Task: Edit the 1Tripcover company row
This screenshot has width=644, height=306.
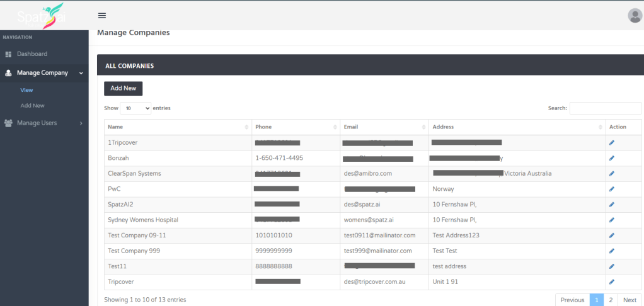Action: pos(612,143)
